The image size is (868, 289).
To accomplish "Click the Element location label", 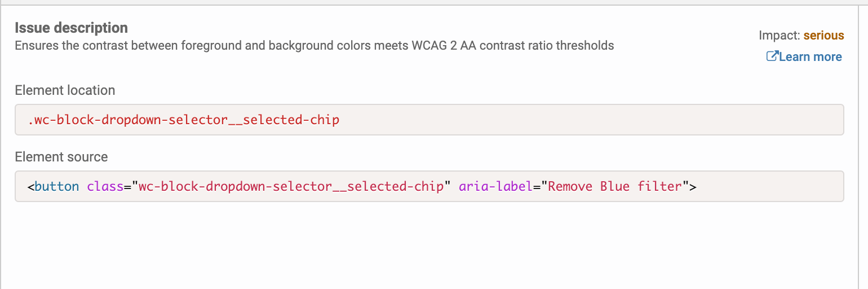I will [65, 90].
